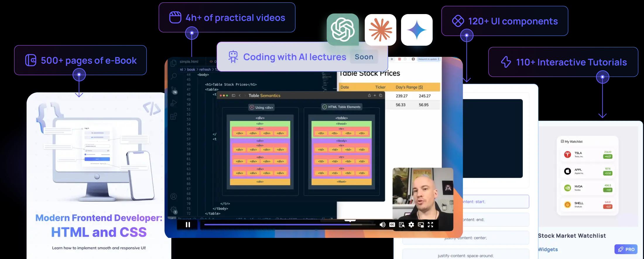This screenshot has height=259, width=644.
Task: Switch to the simple.html editor tab
Action: pos(189,62)
